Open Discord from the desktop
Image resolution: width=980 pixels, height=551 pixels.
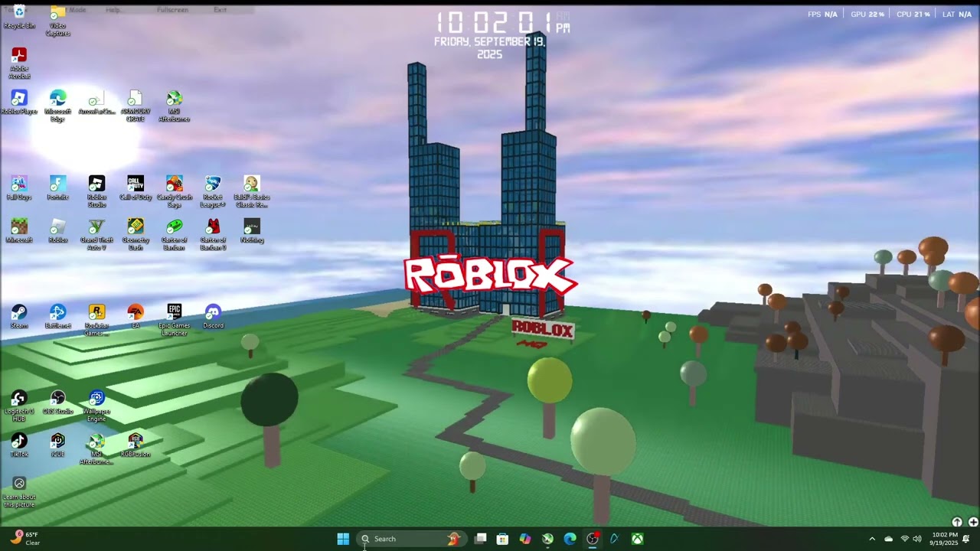[213, 317]
